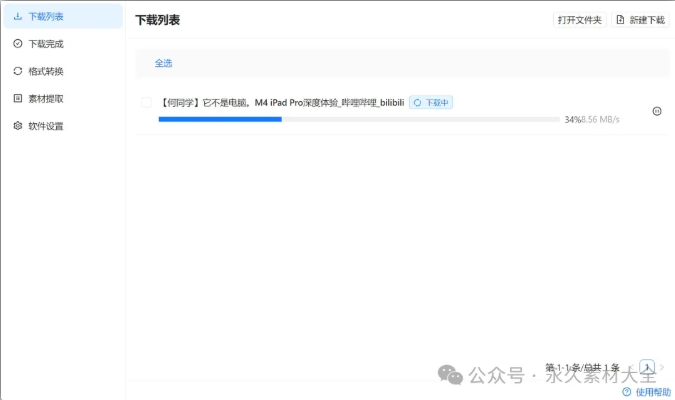Select all items via 全选 link
This screenshot has height=400, width=675.
pyautogui.click(x=163, y=63)
